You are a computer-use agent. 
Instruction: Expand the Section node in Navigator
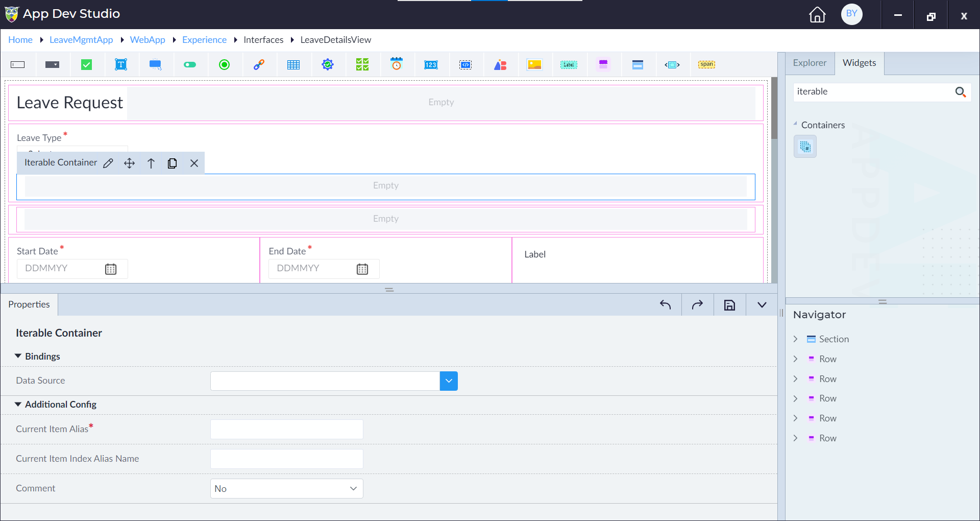tap(795, 339)
